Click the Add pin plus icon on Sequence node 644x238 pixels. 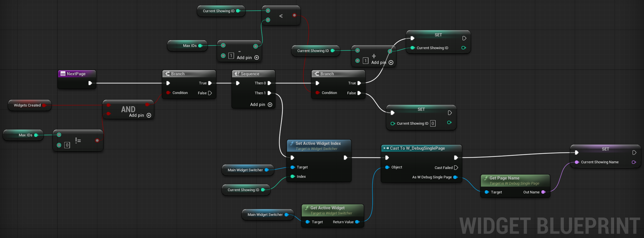click(270, 105)
